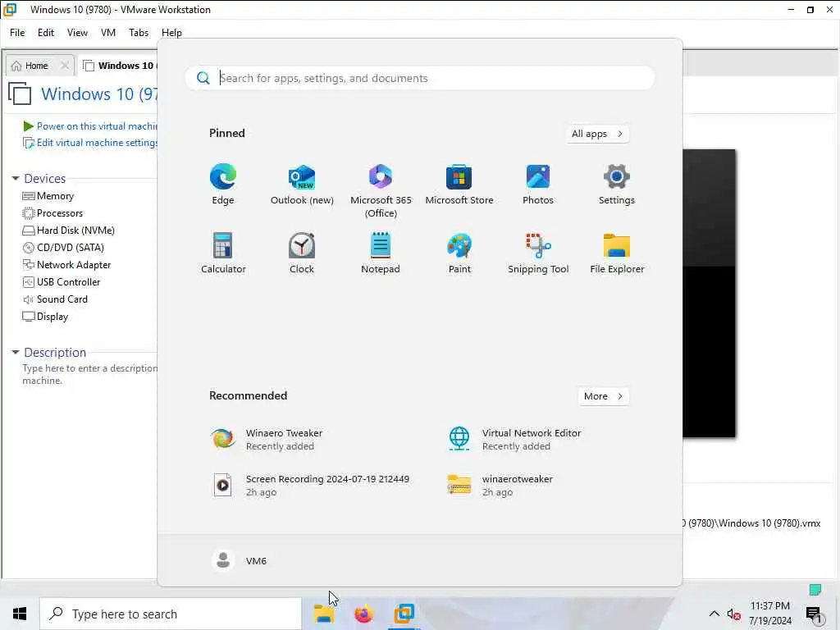Open File Explorer from pinned apps
Screen dimensions: 840x630
pos(617,253)
